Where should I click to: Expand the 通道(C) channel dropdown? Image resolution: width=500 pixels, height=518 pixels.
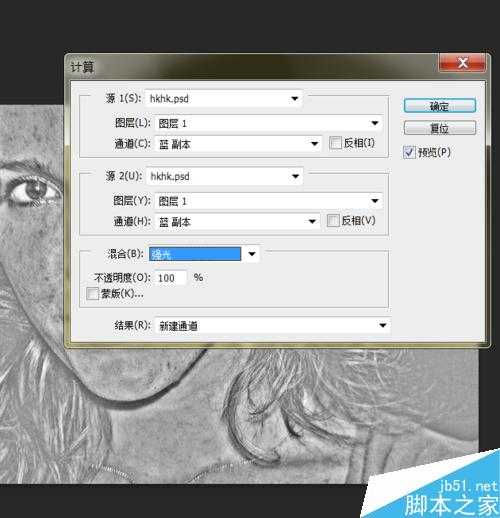[314, 144]
